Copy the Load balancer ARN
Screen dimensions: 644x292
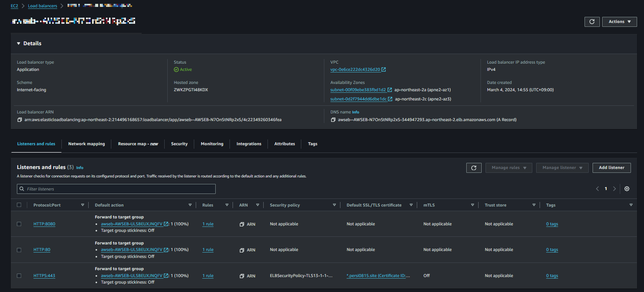click(x=20, y=120)
